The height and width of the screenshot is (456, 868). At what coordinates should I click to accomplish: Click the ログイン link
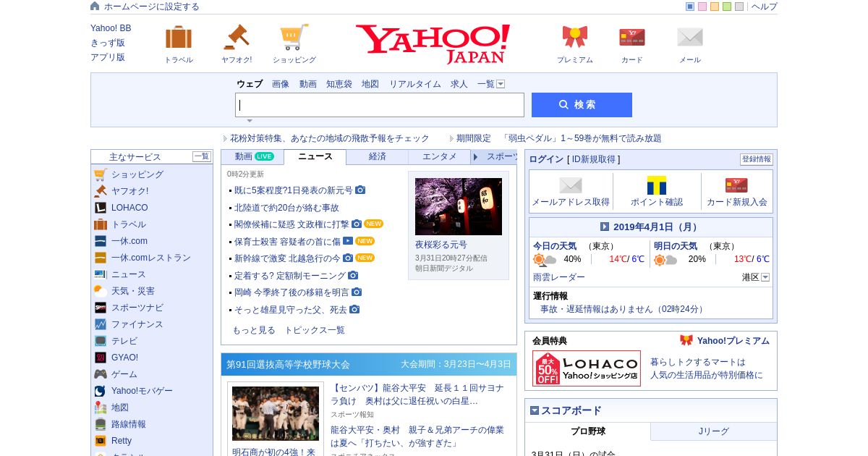coord(546,159)
